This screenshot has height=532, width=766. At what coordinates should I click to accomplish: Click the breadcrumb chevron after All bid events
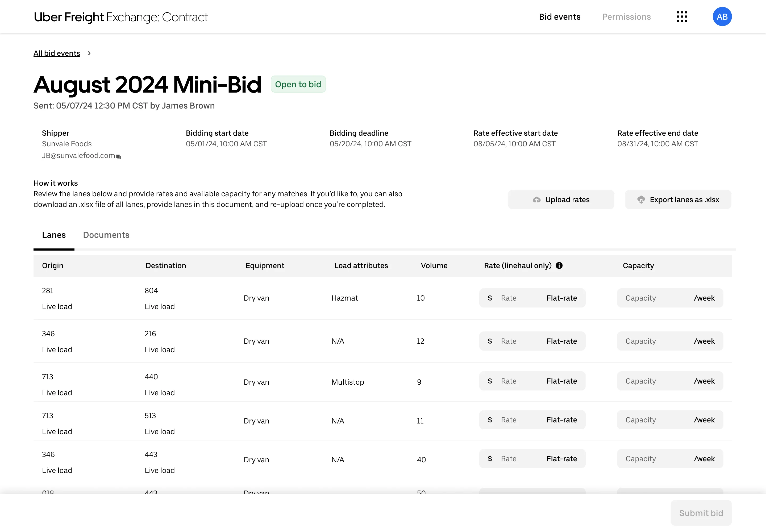point(89,53)
